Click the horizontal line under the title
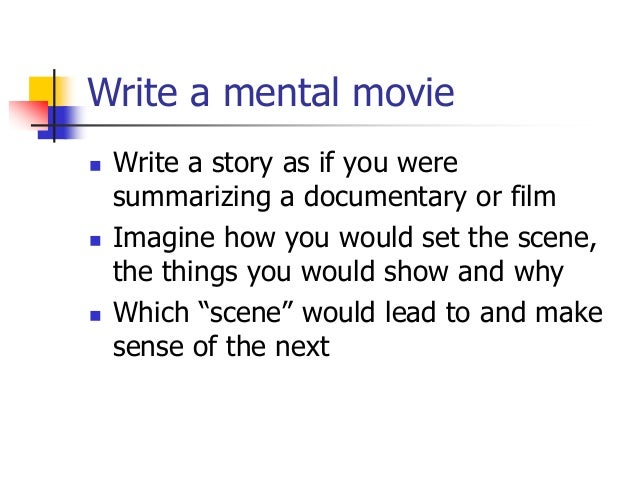 click(300, 125)
